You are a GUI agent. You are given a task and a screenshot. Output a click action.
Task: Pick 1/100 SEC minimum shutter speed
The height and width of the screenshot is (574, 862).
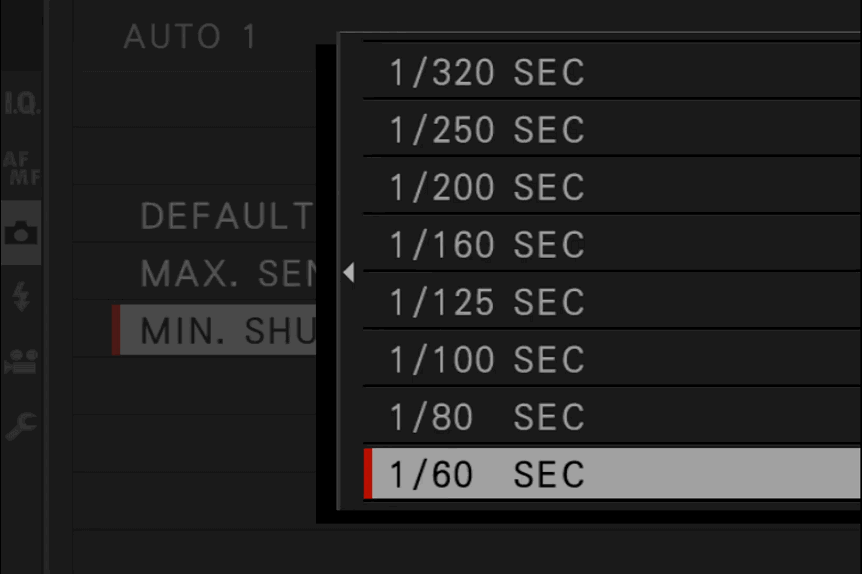pyautogui.click(x=612, y=359)
